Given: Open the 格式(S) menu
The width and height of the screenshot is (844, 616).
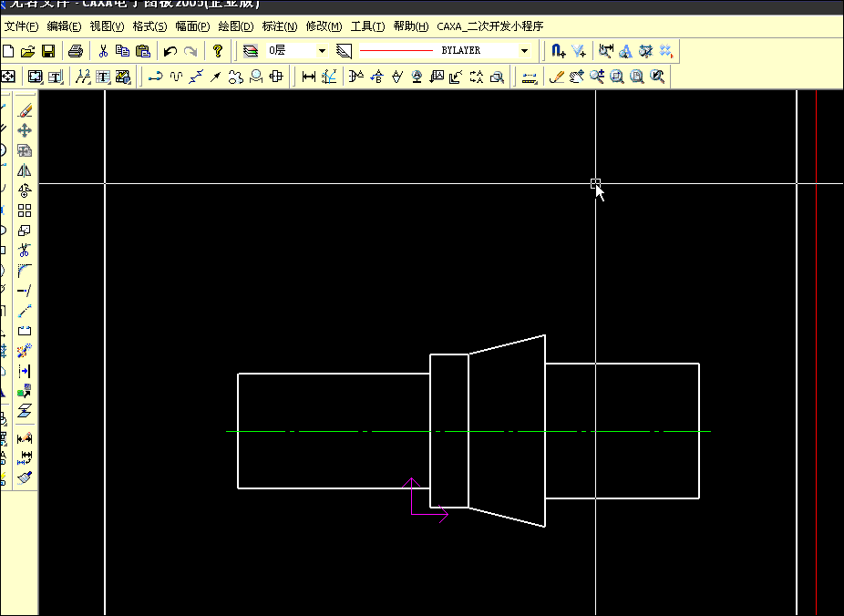Looking at the screenshot, I should coord(149,26).
